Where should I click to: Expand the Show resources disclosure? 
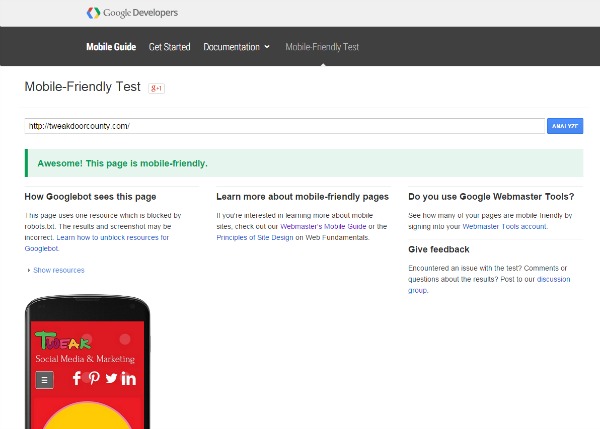pyautogui.click(x=56, y=270)
